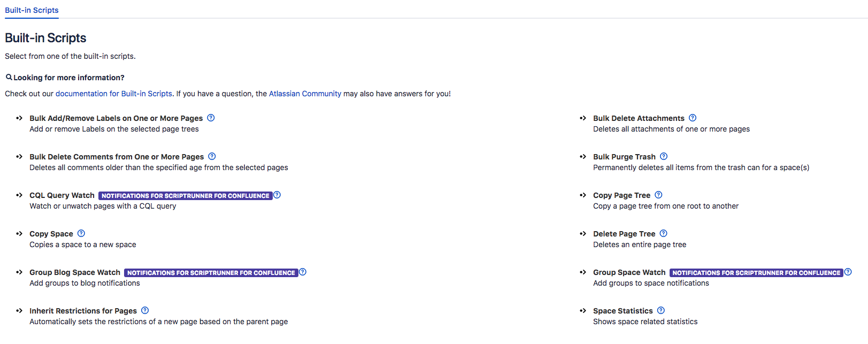Image resolution: width=868 pixels, height=344 pixels.
Task: Open help icon beside Bulk Purge Trash
Action: coord(664,156)
